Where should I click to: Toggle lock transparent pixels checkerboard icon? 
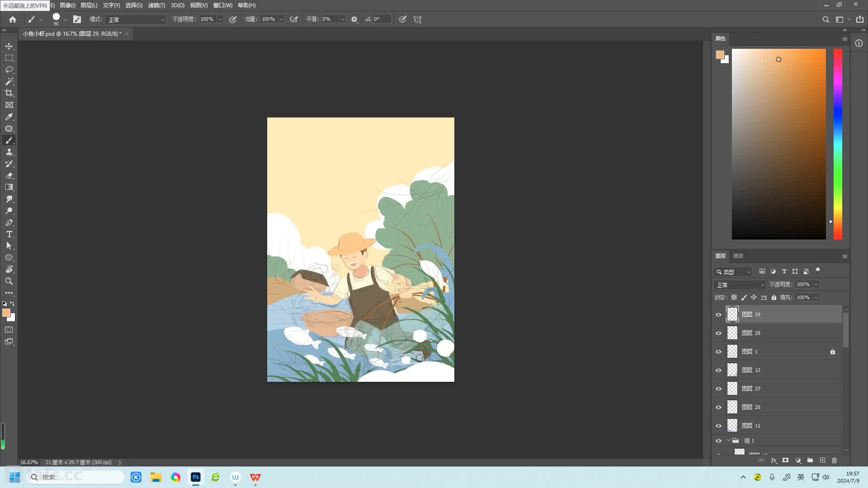point(734,297)
